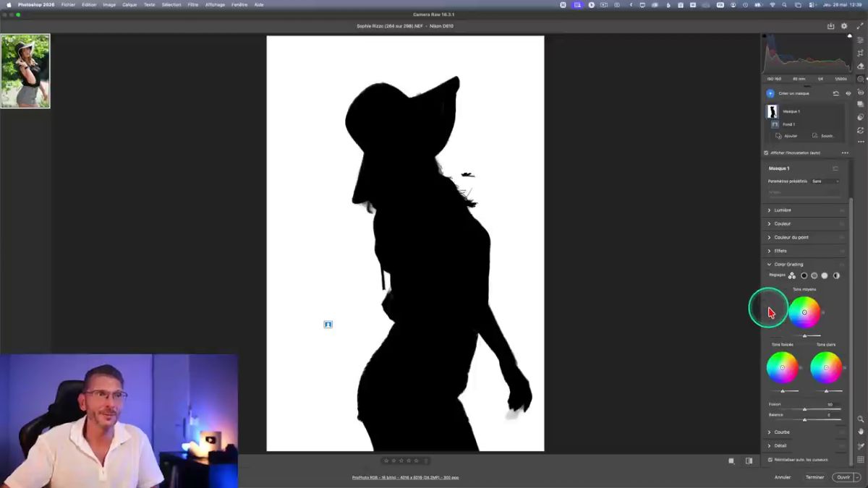Viewport: 868px width, 488px height.
Task: Toggle the color sampler eyedropper tool
Action: tap(860, 446)
